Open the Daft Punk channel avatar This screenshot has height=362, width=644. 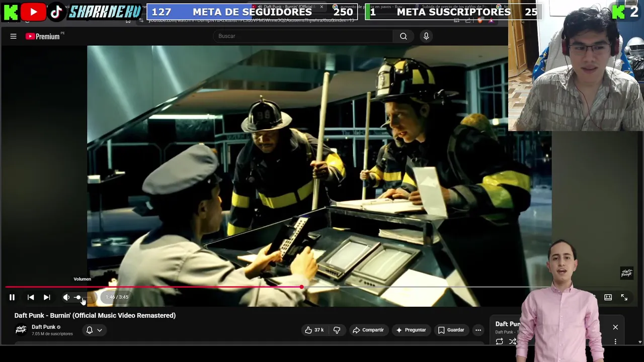point(21,330)
